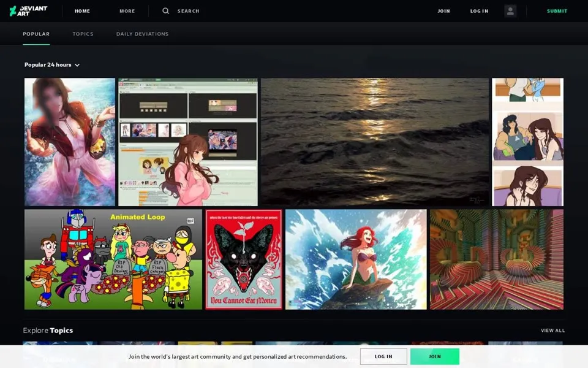The width and height of the screenshot is (588, 368).
Task: Click the green SUBMIT link
Action: click(557, 11)
